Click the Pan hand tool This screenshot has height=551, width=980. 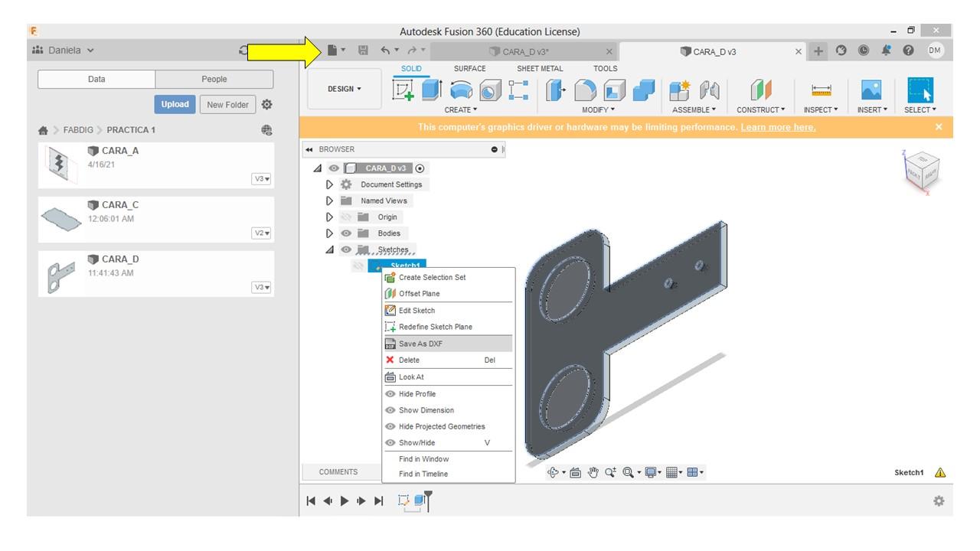(593, 473)
